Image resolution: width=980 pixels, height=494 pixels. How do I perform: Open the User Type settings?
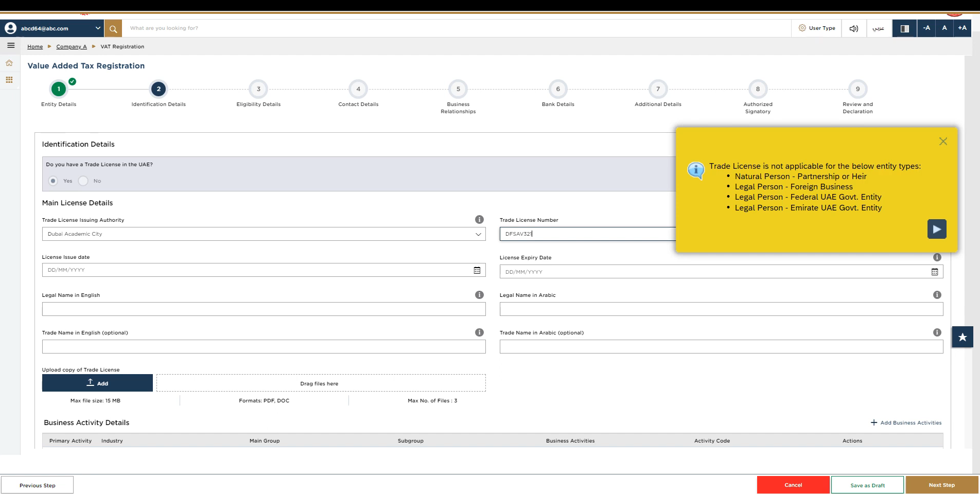tap(817, 28)
